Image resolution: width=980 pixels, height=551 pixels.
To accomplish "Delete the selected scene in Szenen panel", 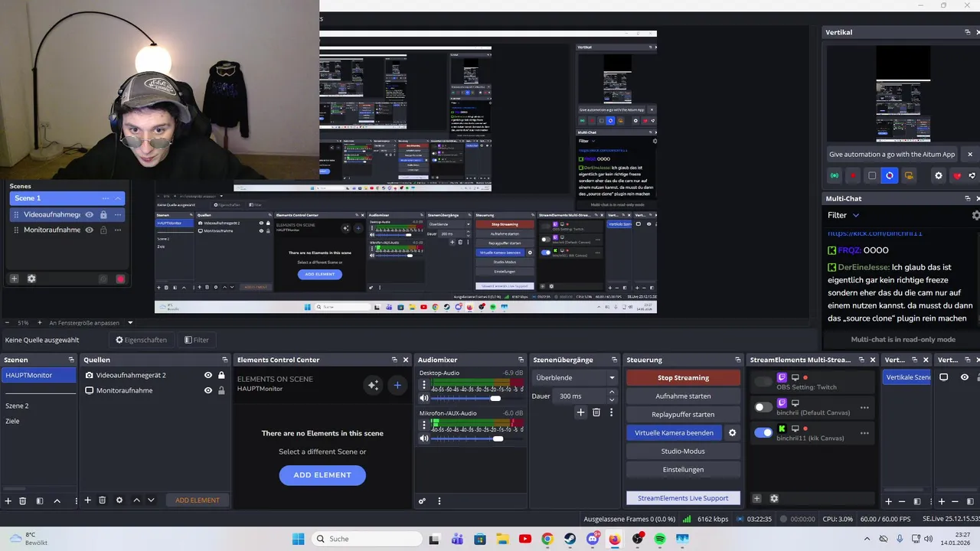I will [x=22, y=500].
